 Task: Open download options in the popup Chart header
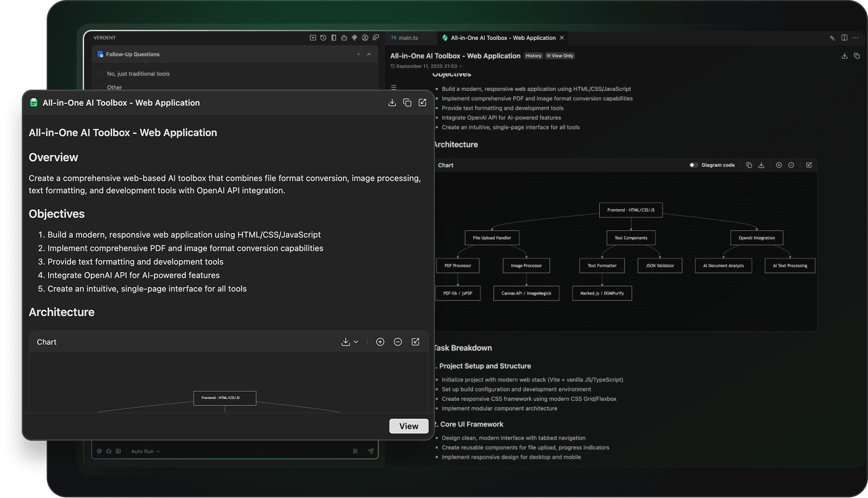pos(350,342)
